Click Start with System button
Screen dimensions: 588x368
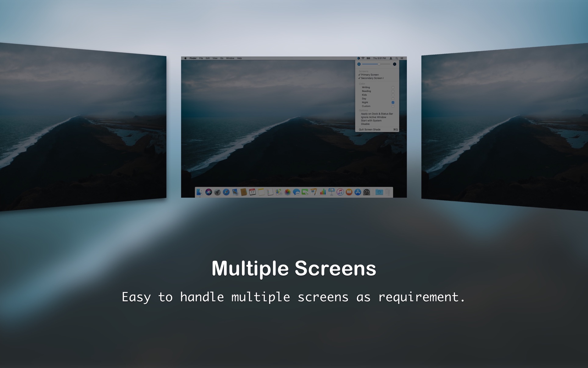[371, 121]
